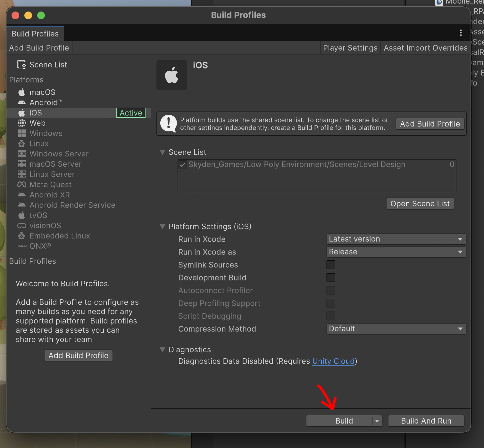The height and width of the screenshot is (448, 484).
Task: Click the Windows logo platform icon
Action: [x=22, y=133]
